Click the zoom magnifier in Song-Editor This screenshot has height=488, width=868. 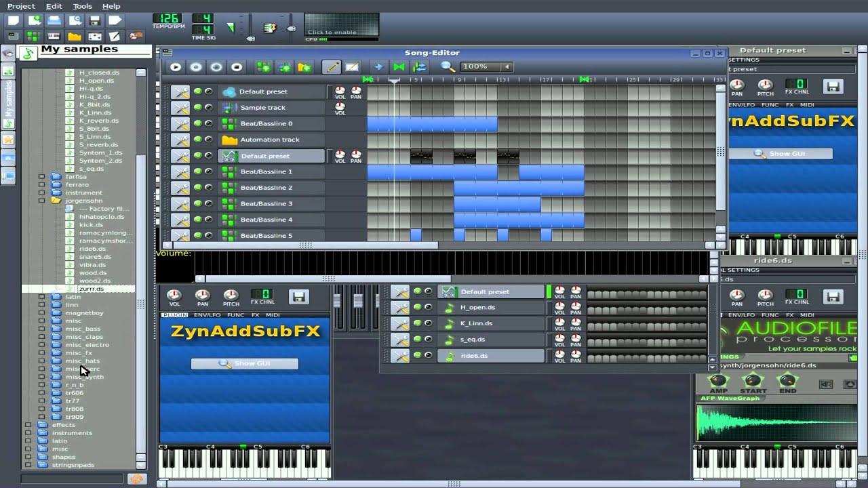[x=448, y=66]
